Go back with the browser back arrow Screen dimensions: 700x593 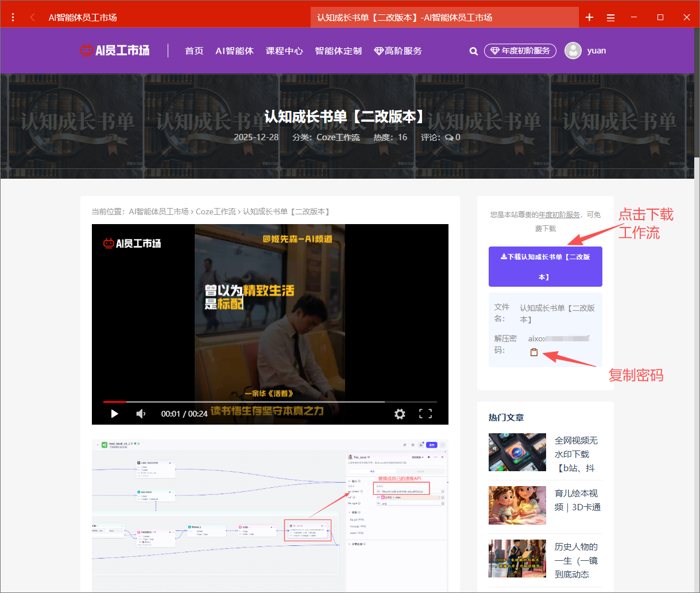(32, 17)
